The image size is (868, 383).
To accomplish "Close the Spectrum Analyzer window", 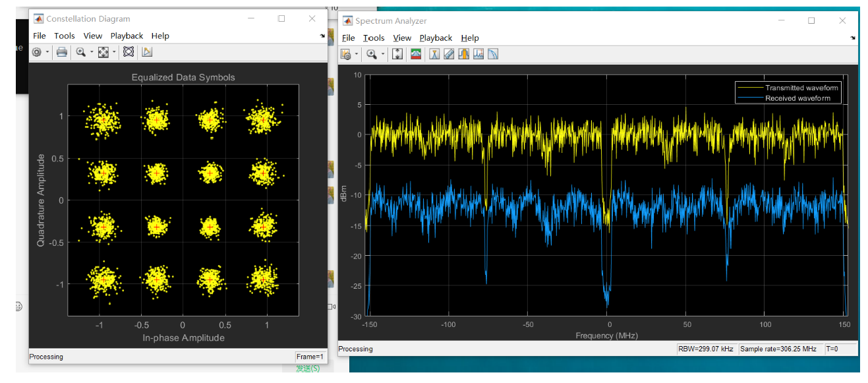I will click(x=842, y=20).
